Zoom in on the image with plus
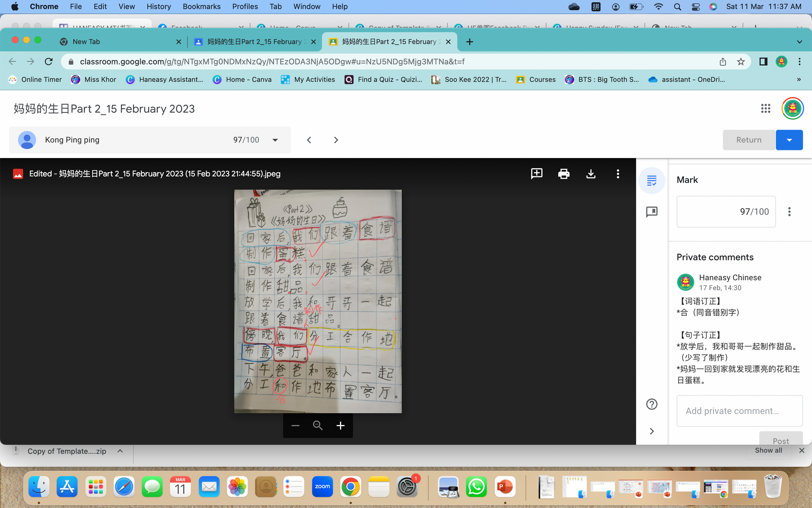 click(340, 426)
